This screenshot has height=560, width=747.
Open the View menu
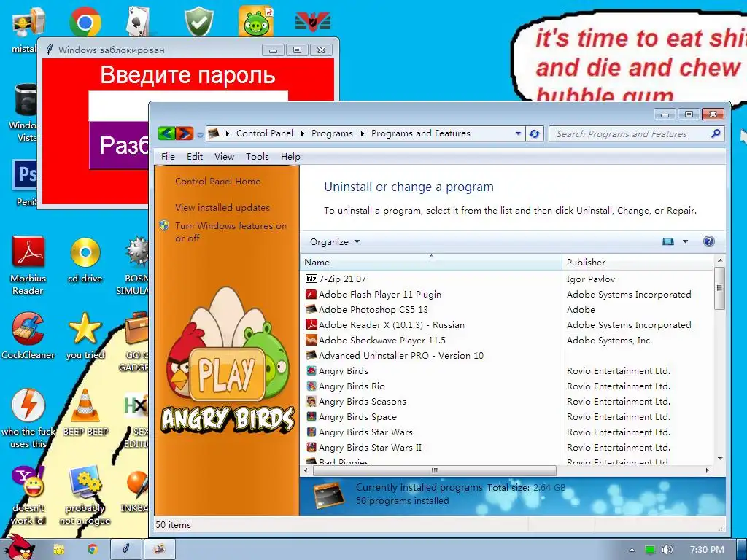coord(224,157)
